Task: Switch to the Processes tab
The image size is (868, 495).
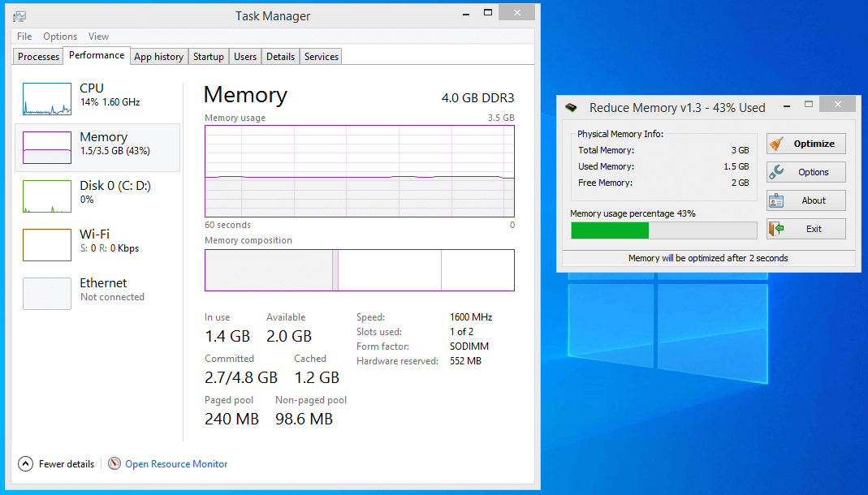Action: point(38,57)
